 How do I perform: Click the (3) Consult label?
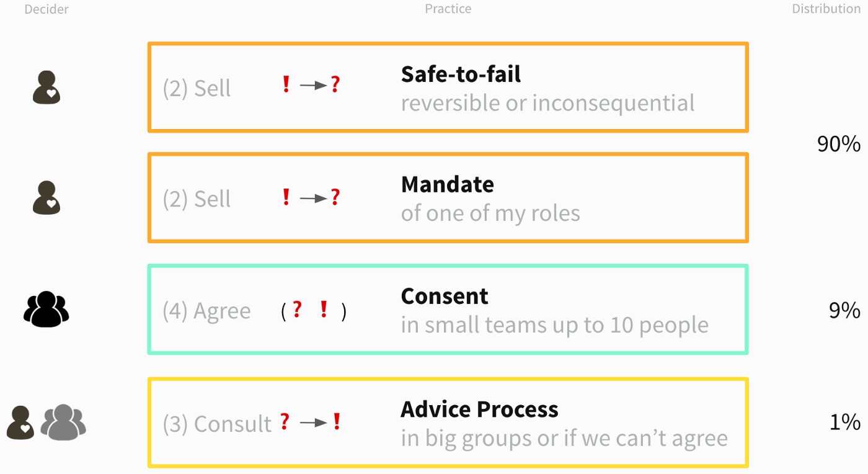click(217, 424)
